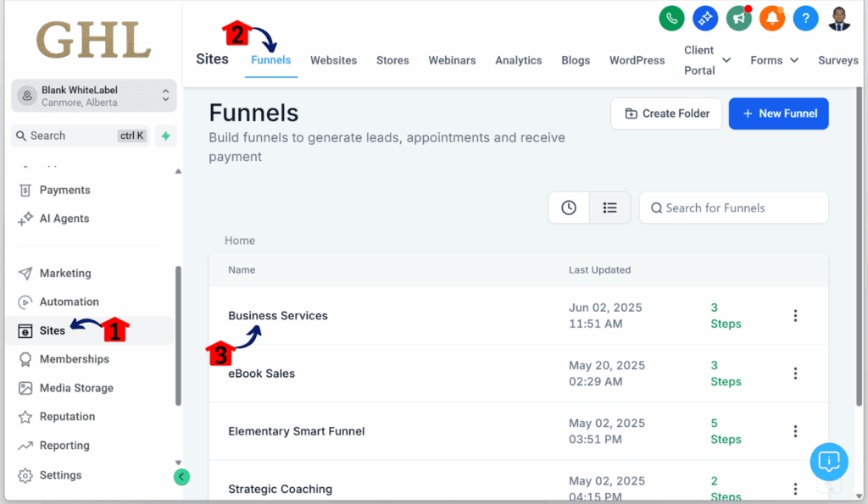
Task: Click the blue help question mark icon
Action: pyautogui.click(x=805, y=19)
